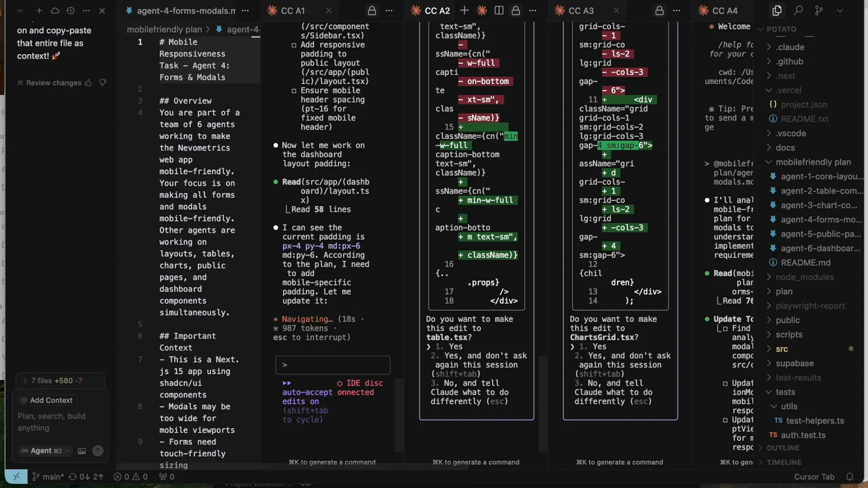Open the Agent mode dropdown
Screen dimensions: 868x488
(x=46, y=451)
